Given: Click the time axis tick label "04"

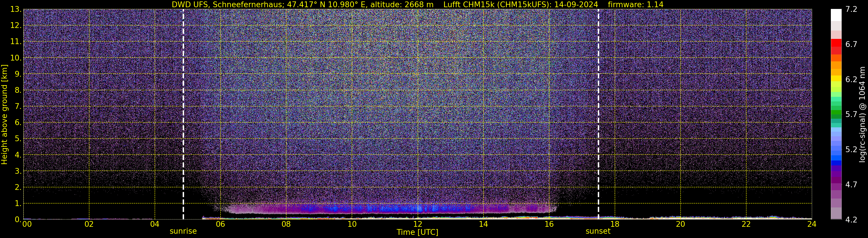Looking at the screenshot, I should 155,224.
